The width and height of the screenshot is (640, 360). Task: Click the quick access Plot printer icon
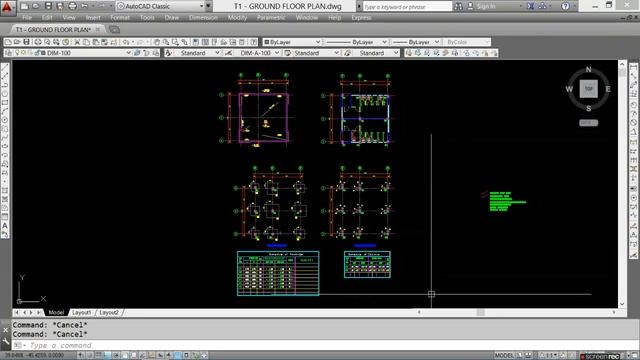(x=73, y=6)
